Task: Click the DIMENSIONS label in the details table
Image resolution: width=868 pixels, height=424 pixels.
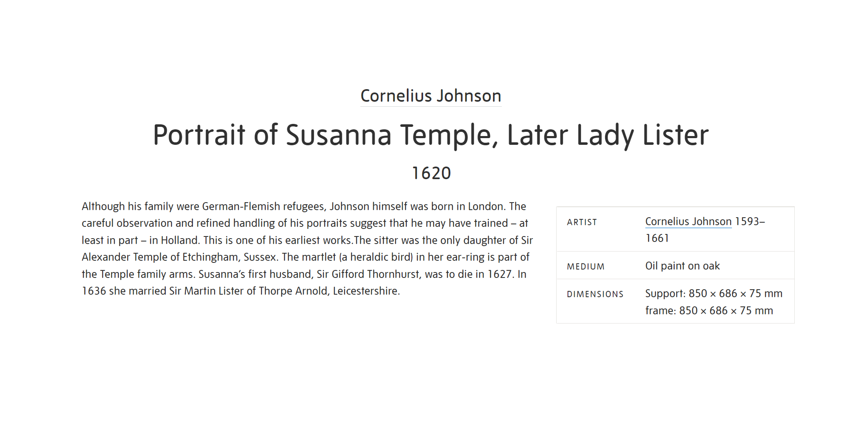Action: click(595, 294)
